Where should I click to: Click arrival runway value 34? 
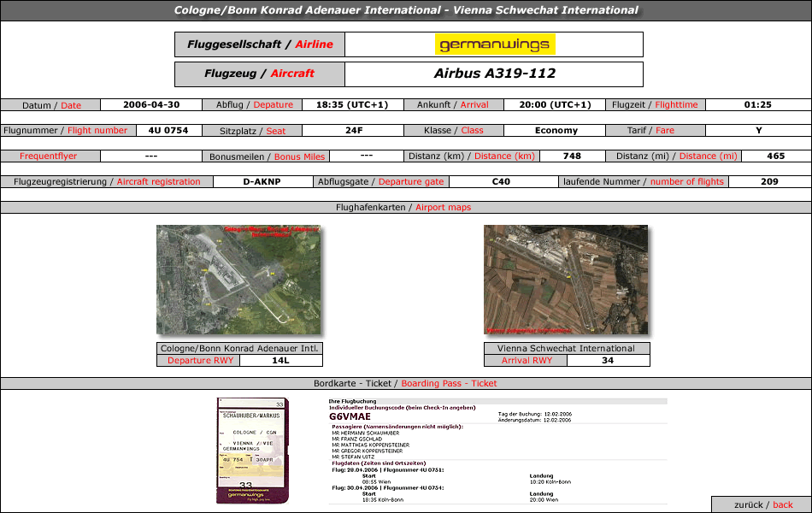(608, 360)
